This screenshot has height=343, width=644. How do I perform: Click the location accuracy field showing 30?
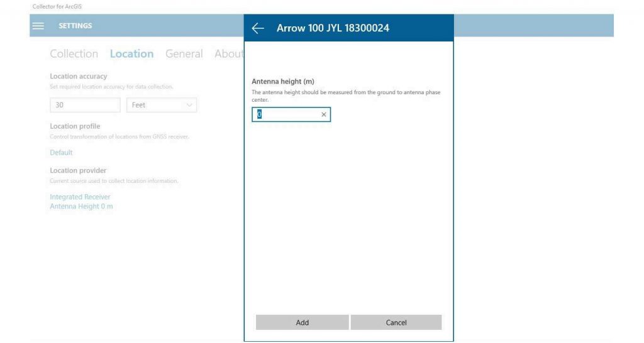(85, 105)
